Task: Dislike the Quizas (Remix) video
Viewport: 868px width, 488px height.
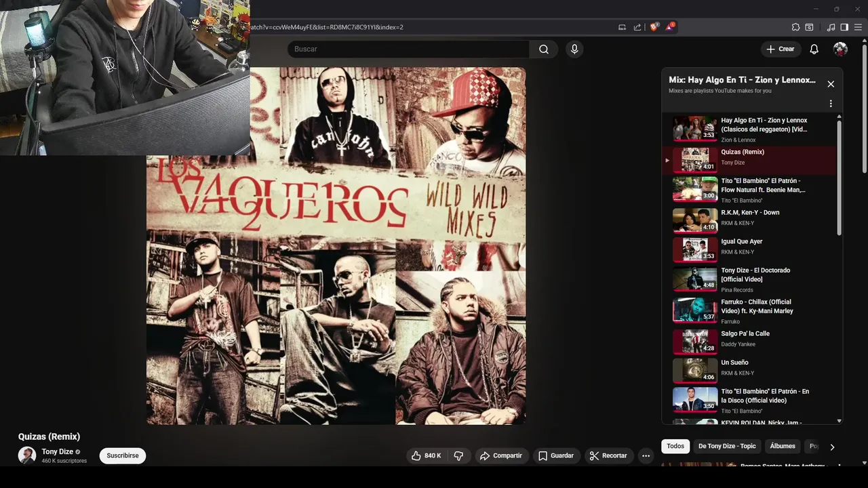Action: tap(458, 455)
